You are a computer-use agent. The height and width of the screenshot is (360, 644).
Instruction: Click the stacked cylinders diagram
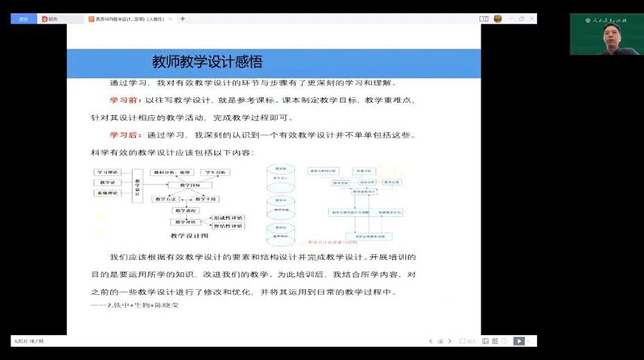pos(280,205)
